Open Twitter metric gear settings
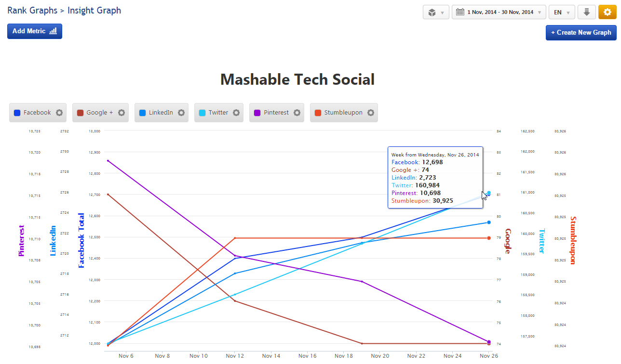 tap(236, 113)
